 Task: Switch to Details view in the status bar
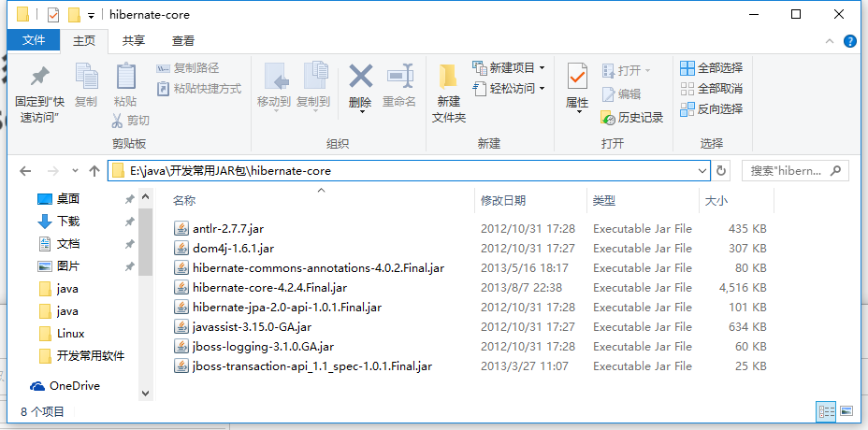click(x=827, y=411)
